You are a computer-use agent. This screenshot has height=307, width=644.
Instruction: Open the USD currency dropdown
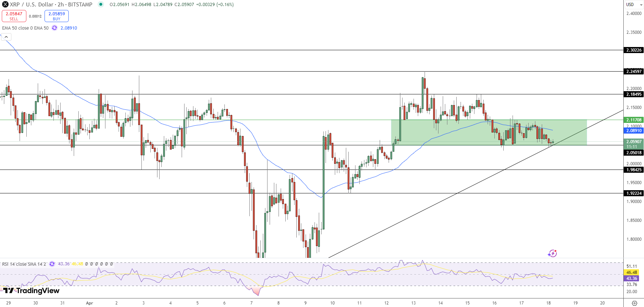pyautogui.click(x=633, y=5)
